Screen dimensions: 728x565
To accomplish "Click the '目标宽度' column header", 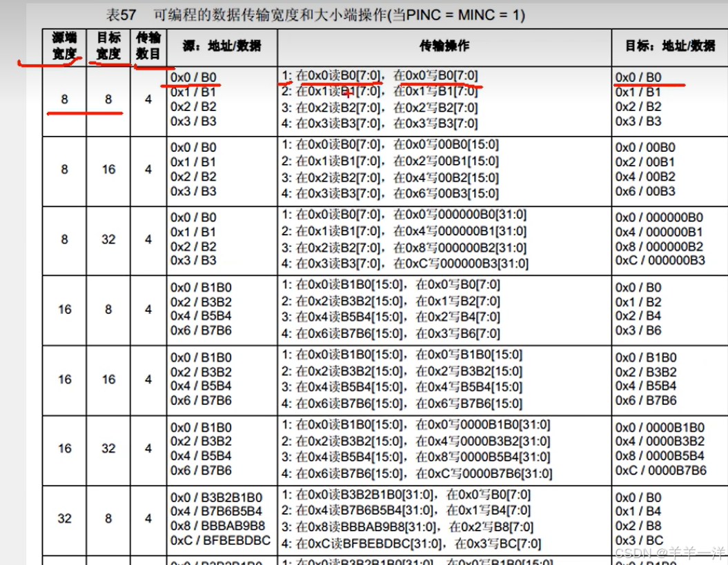I will [x=108, y=46].
